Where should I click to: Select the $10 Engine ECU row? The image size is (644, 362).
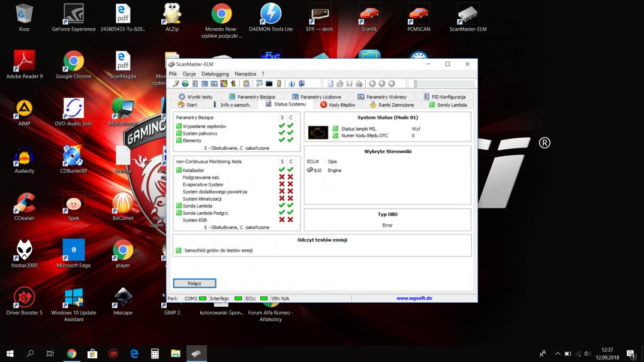pos(324,170)
